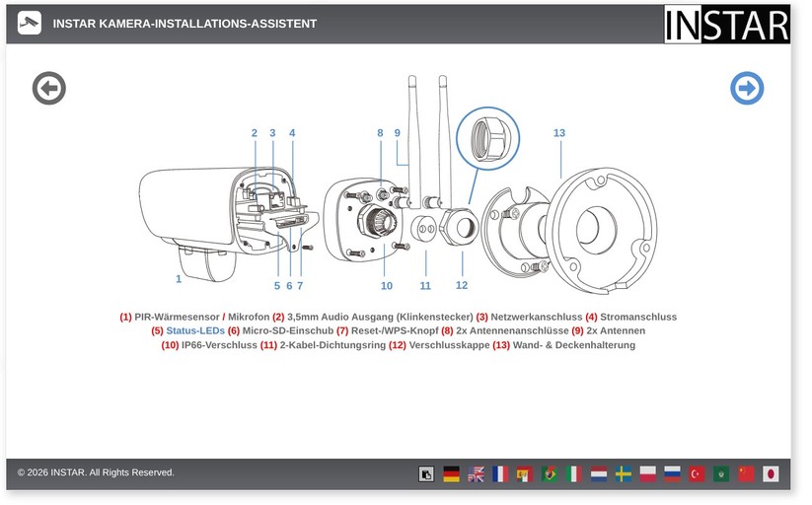This screenshot has width=812, height=505.
Task: Click diagram label number 4
Action: 292,133
